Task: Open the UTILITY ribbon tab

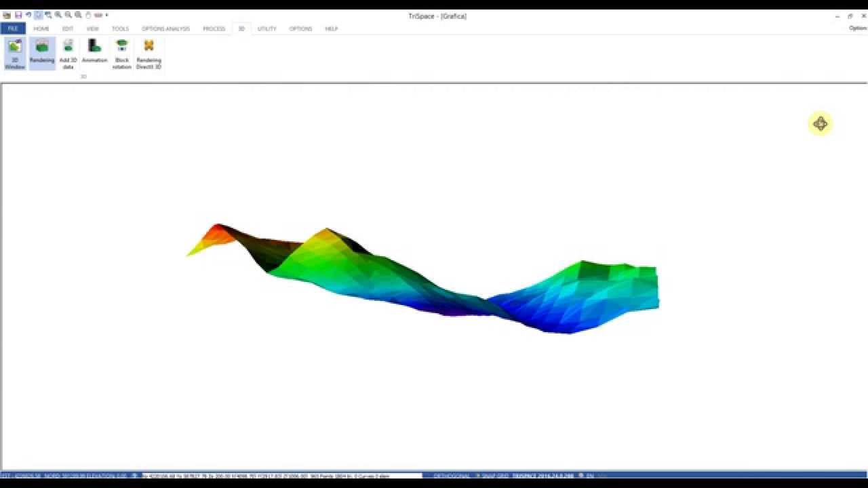Action: pos(267,28)
